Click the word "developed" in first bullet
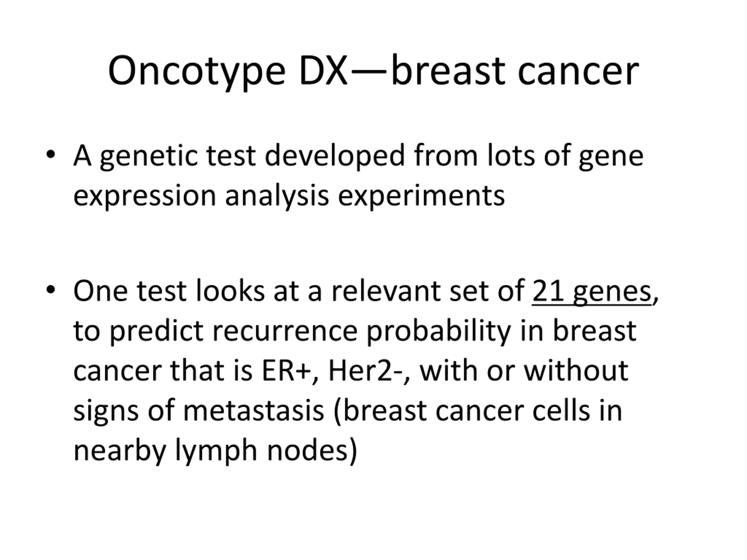 [334, 156]
